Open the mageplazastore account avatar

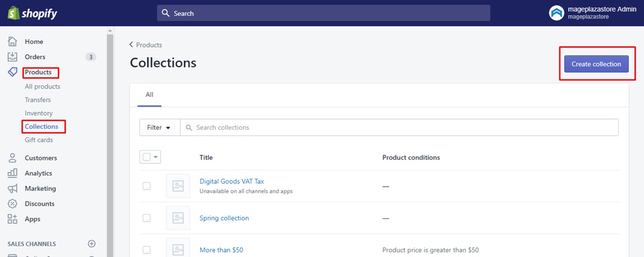tap(557, 13)
